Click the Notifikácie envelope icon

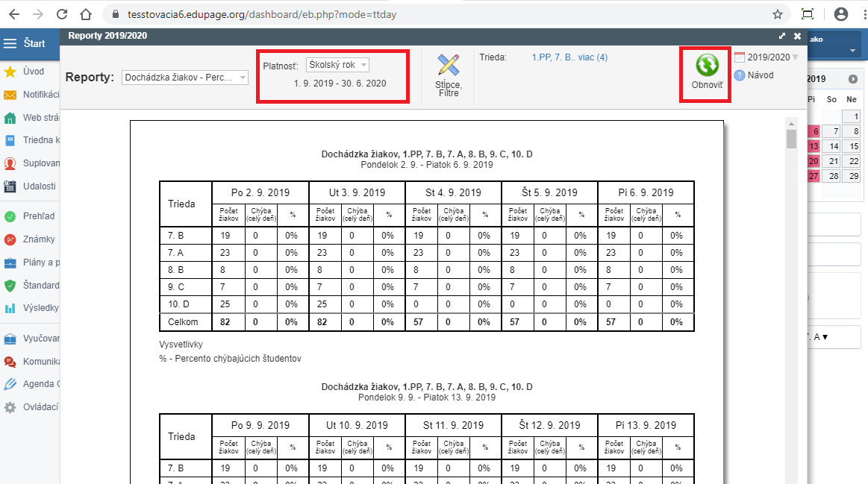click(10, 95)
